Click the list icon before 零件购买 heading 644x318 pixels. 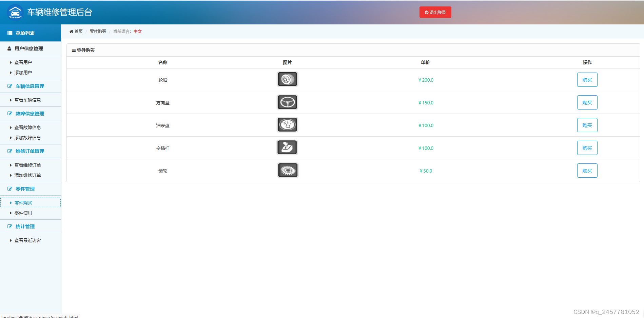74,50
